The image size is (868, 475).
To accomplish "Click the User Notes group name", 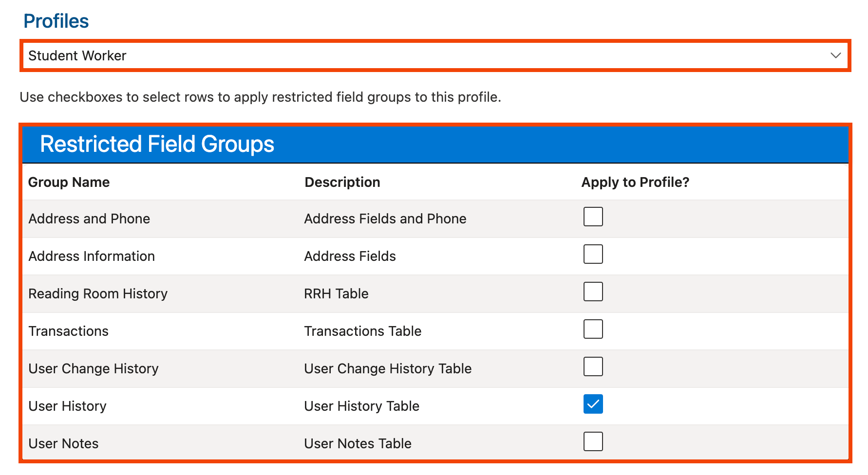I will pos(63,444).
